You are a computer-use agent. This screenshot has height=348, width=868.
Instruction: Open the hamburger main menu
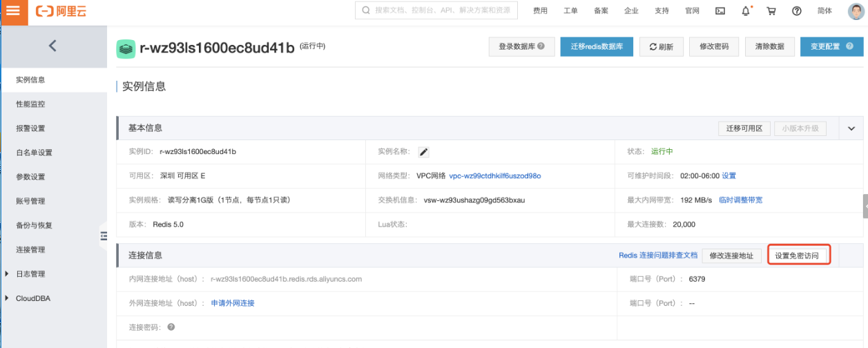(13, 11)
